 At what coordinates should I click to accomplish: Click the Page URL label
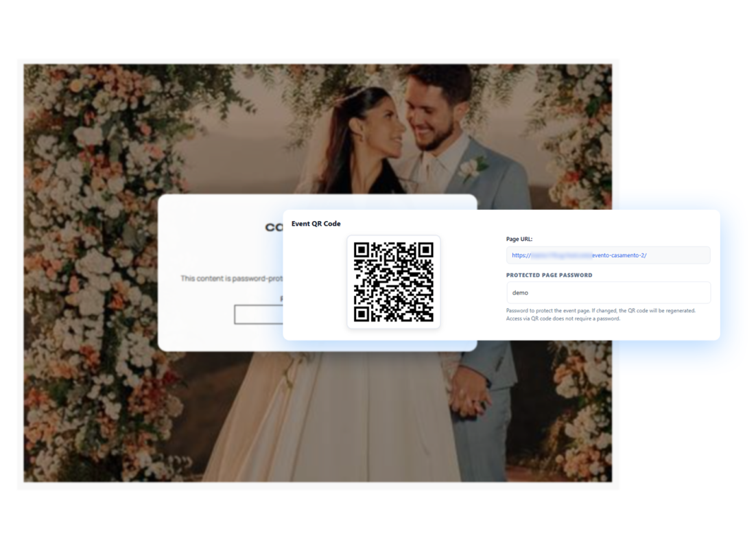pos(519,240)
